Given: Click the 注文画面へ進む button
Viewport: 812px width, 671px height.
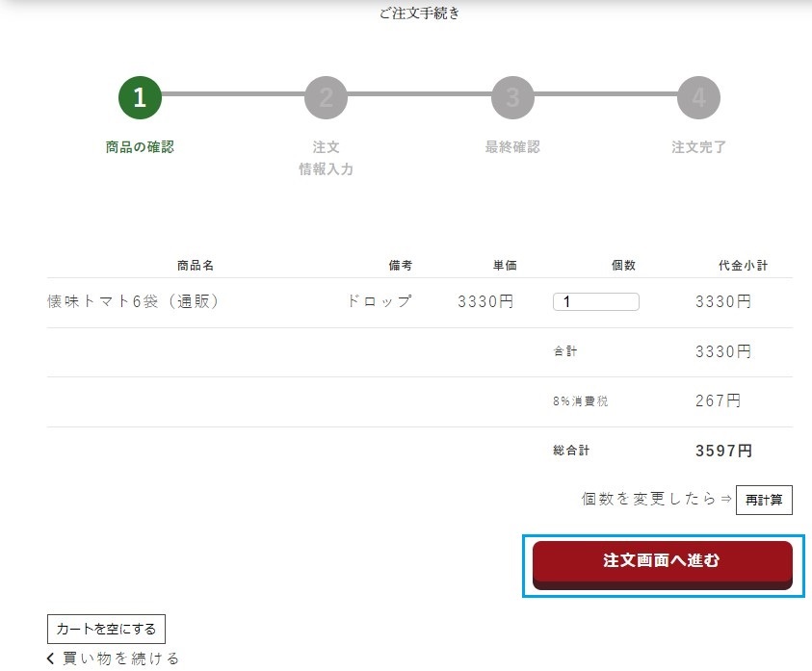Looking at the screenshot, I should click(x=663, y=565).
